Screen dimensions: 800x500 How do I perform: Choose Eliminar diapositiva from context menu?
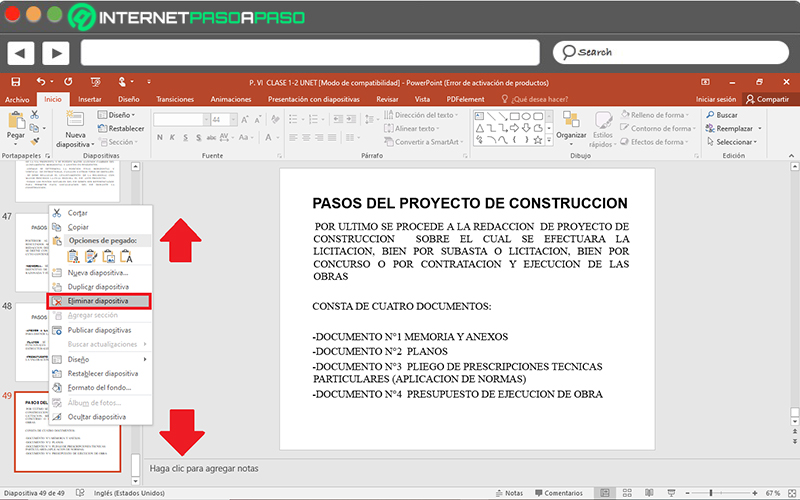point(100,300)
